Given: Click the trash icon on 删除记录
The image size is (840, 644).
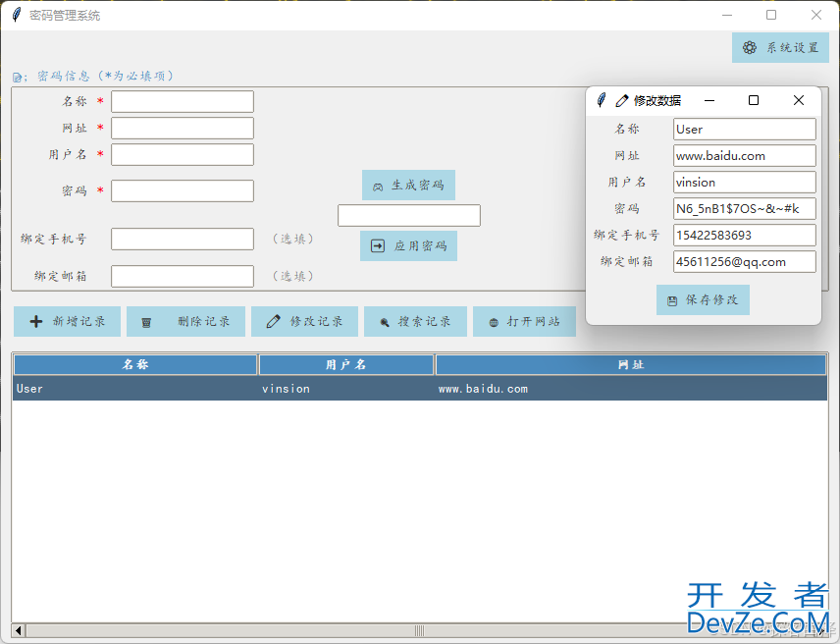Looking at the screenshot, I should coord(145,323).
